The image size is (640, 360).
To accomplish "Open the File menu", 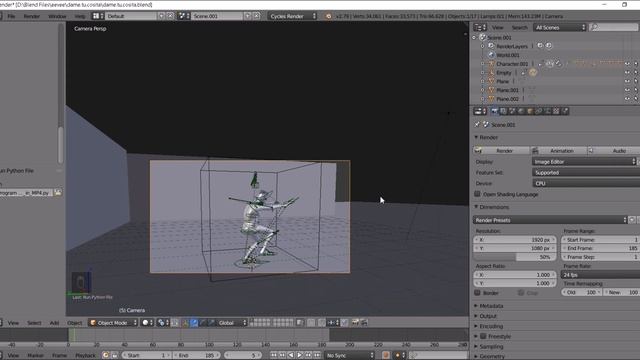I will [11, 16].
